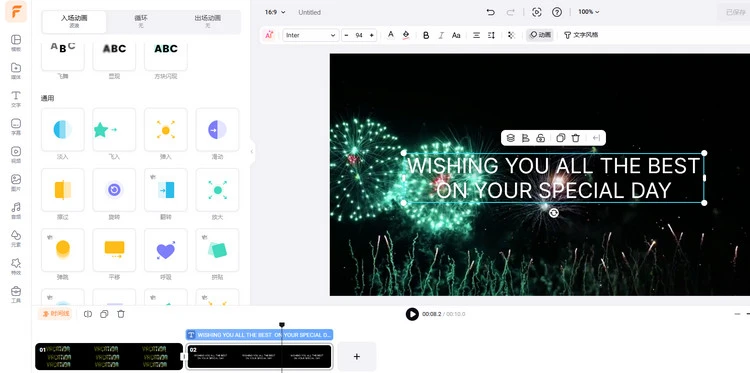Image resolution: width=750 pixels, height=373 pixels.
Task: Duplicate the text box from floating toolbar
Action: click(561, 138)
